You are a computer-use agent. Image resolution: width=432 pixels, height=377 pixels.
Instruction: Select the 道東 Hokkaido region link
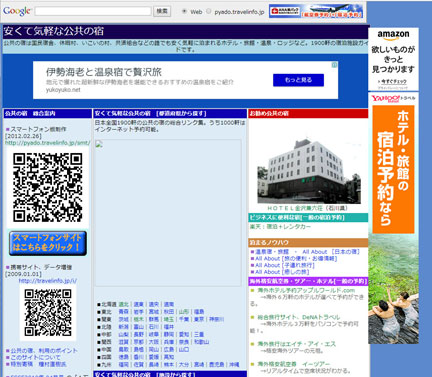click(x=138, y=304)
